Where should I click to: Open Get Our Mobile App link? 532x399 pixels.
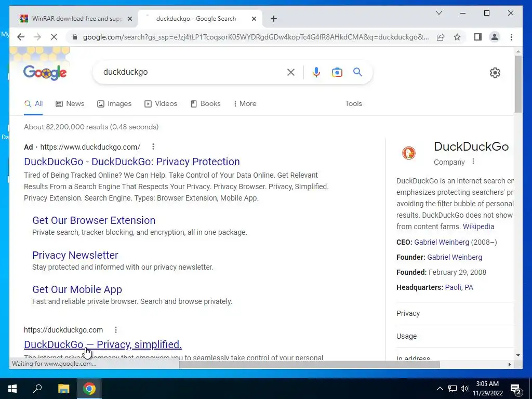77,289
